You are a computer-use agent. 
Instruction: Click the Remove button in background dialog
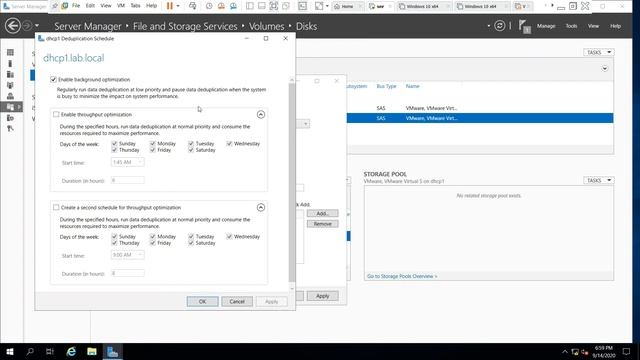[x=322, y=224]
